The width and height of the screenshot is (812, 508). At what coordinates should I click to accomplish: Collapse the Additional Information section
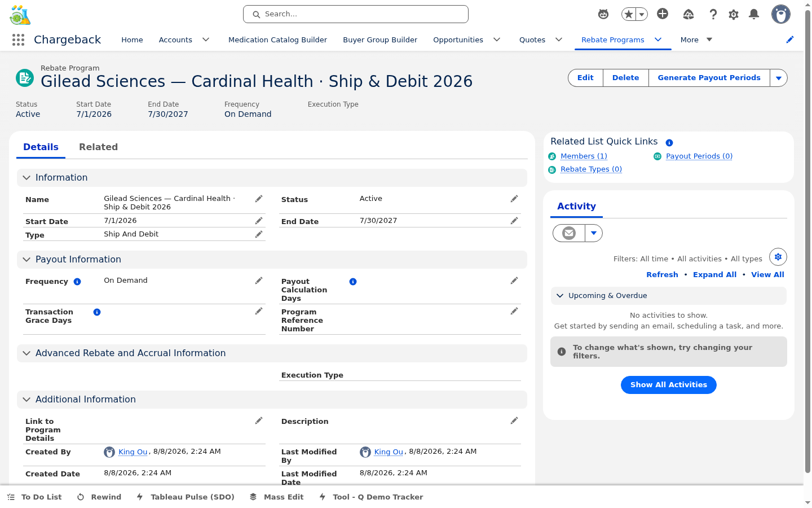pos(272,400)
